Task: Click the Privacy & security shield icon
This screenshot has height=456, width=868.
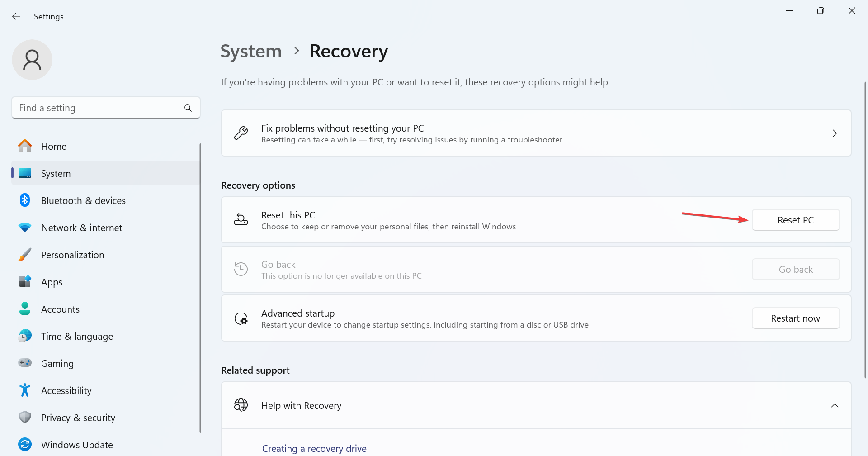Action: 25,417
